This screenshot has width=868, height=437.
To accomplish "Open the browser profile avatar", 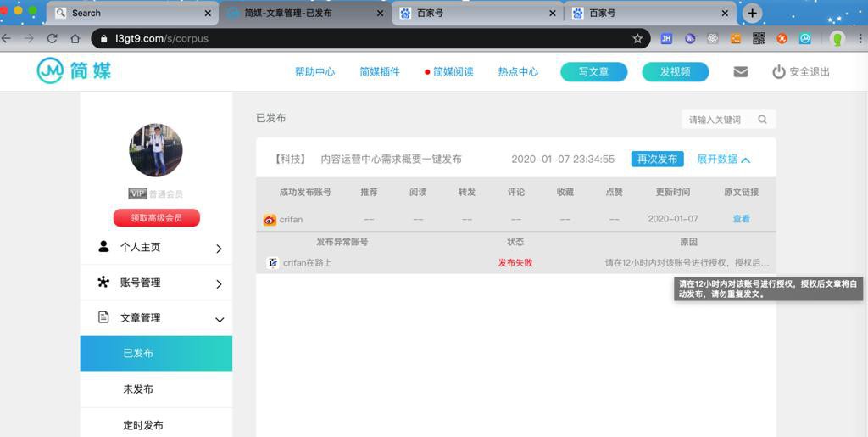I will click(837, 39).
